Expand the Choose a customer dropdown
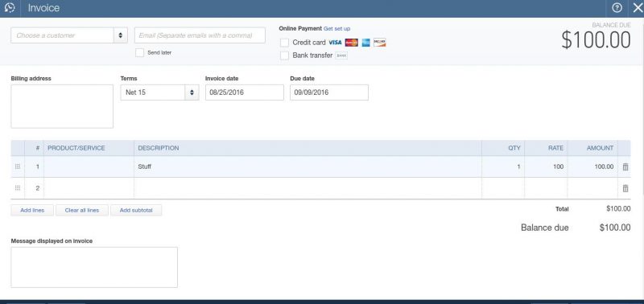The width and height of the screenshot is (644, 304). pyautogui.click(x=120, y=35)
